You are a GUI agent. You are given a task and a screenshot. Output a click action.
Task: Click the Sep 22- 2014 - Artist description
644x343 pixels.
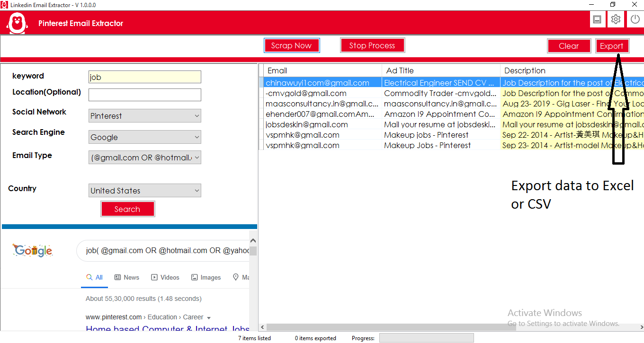pos(572,135)
